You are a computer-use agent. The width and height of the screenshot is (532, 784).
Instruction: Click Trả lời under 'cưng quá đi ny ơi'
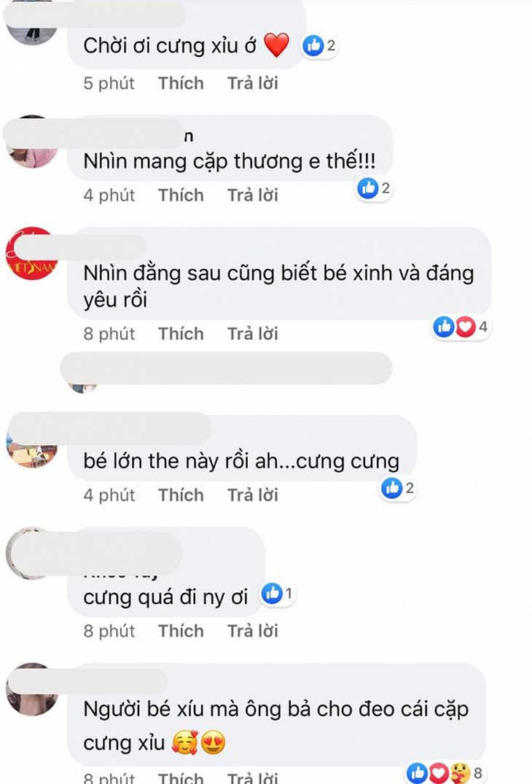tap(253, 631)
